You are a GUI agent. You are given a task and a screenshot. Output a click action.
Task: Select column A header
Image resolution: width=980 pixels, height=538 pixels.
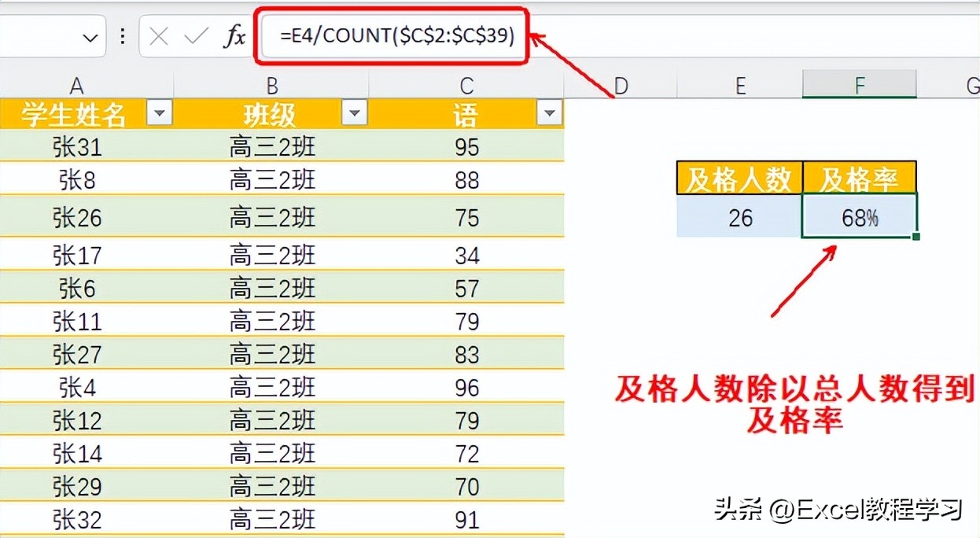(76, 84)
